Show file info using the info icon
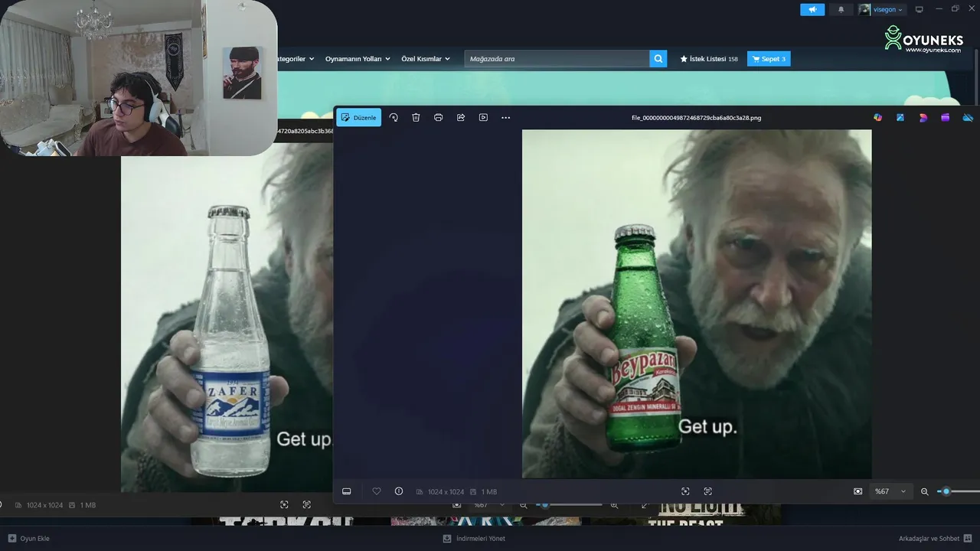The height and width of the screenshot is (551, 980). click(x=398, y=491)
